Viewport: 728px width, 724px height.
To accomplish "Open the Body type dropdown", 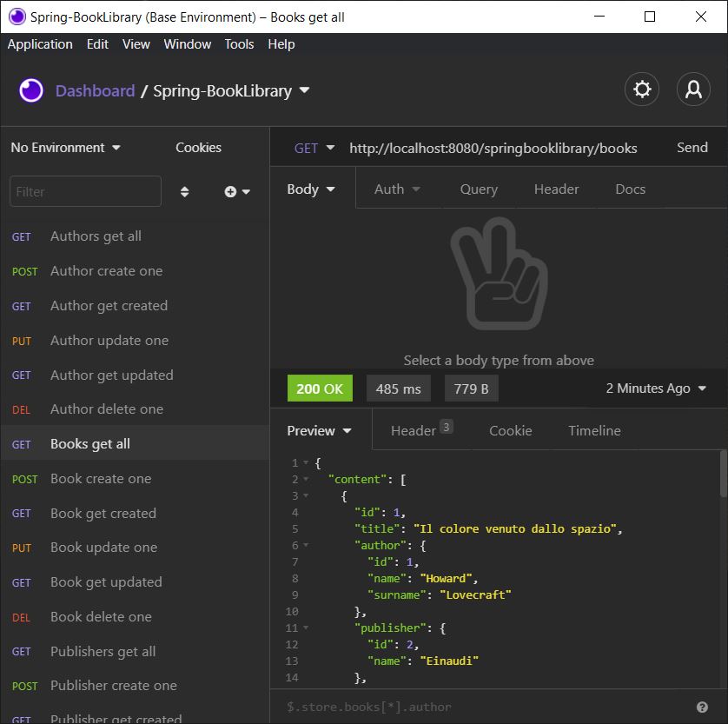I will point(311,189).
